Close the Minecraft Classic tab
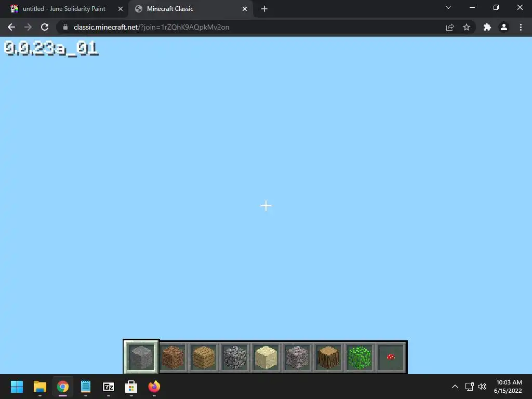532x399 pixels. (245, 9)
